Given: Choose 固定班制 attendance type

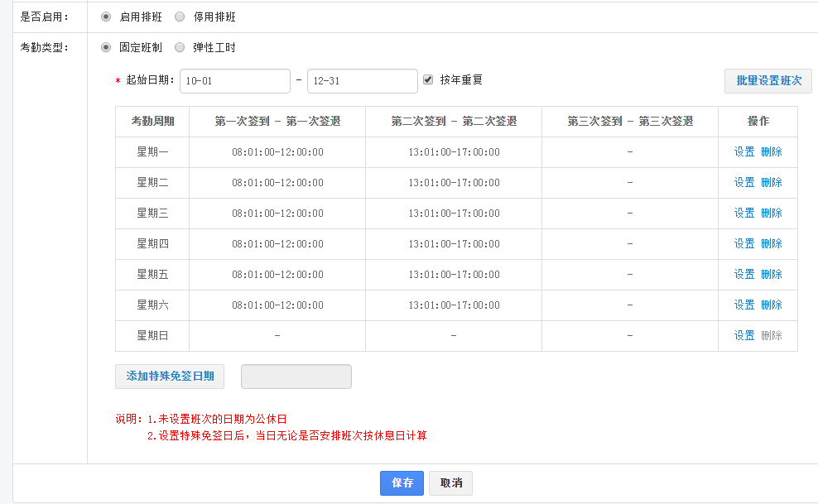Looking at the screenshot, I should (x=106, y=47).
